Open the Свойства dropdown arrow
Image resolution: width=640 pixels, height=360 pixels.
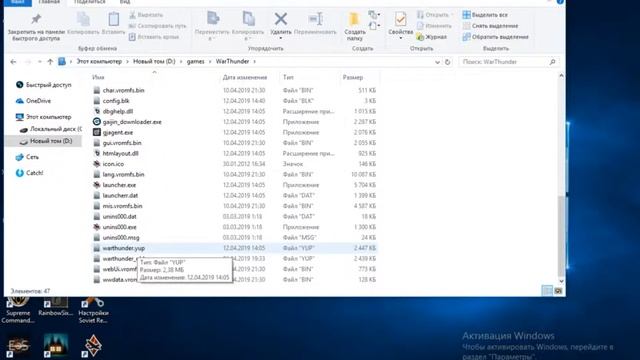(400, 38)
